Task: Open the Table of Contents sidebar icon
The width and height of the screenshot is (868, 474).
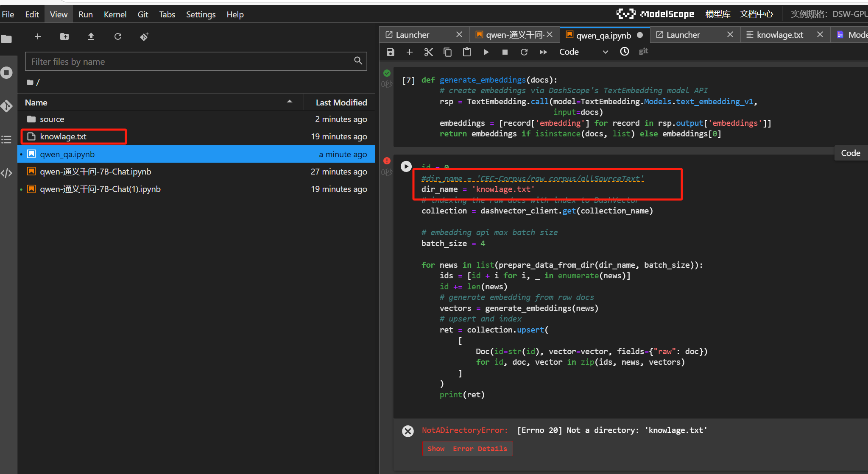Action: (6, 139)
